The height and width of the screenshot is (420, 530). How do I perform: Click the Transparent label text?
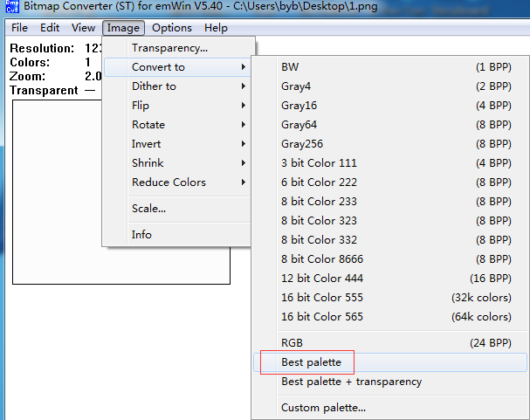click(x=44, y=91)
